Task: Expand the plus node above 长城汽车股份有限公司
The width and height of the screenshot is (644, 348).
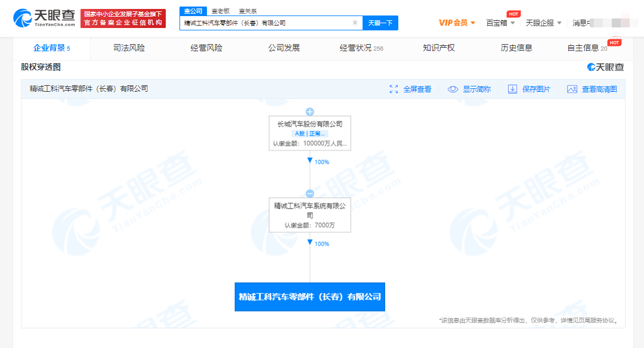Action: [x=309, y=111]
